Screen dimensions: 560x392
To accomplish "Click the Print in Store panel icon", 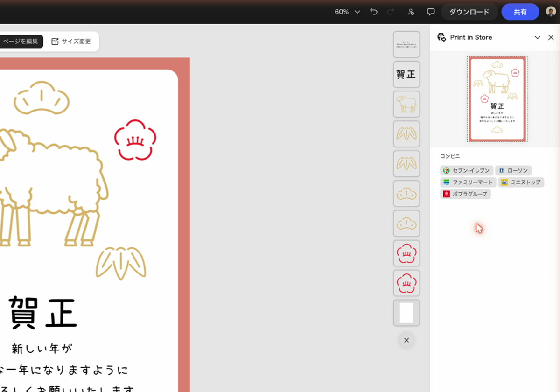I will [441, 37].
